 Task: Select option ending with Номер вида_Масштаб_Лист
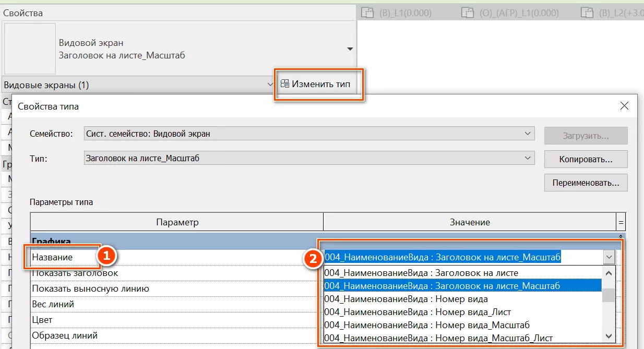point(438,338)
